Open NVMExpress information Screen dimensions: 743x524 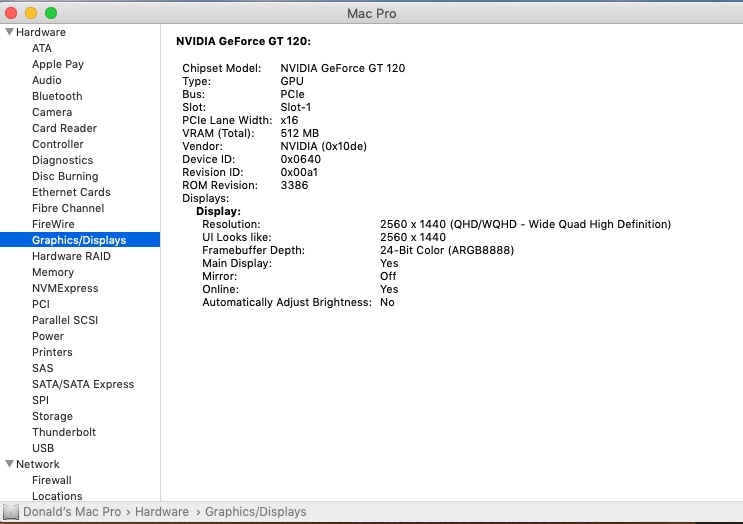click(65, 288)
